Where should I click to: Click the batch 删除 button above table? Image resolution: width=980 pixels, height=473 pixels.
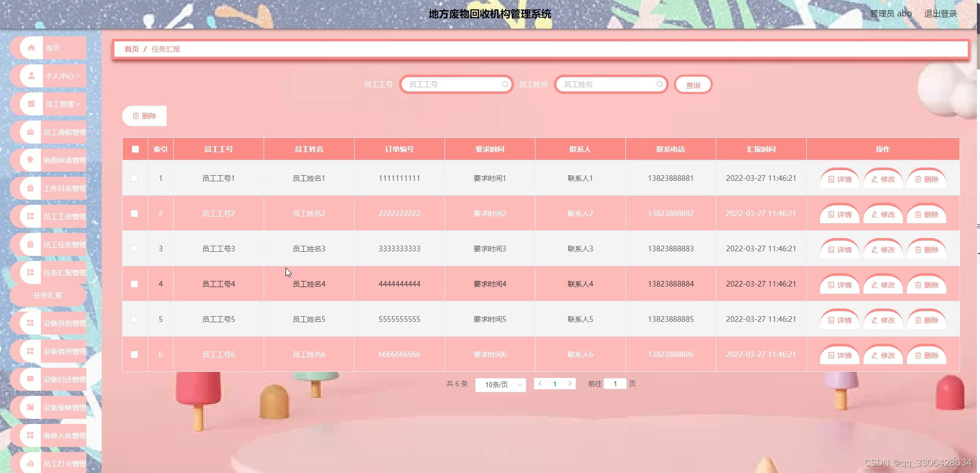[145, 116]
